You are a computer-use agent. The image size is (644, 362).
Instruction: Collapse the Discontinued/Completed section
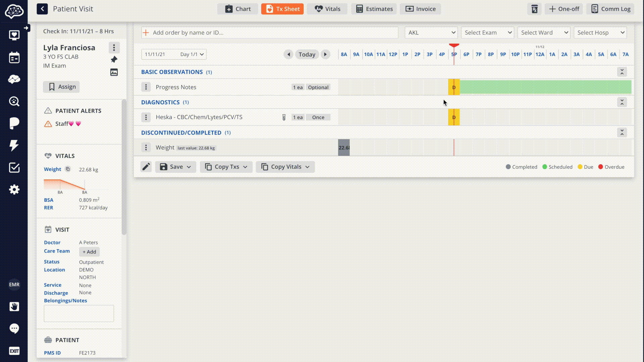[x=622, y=133]
